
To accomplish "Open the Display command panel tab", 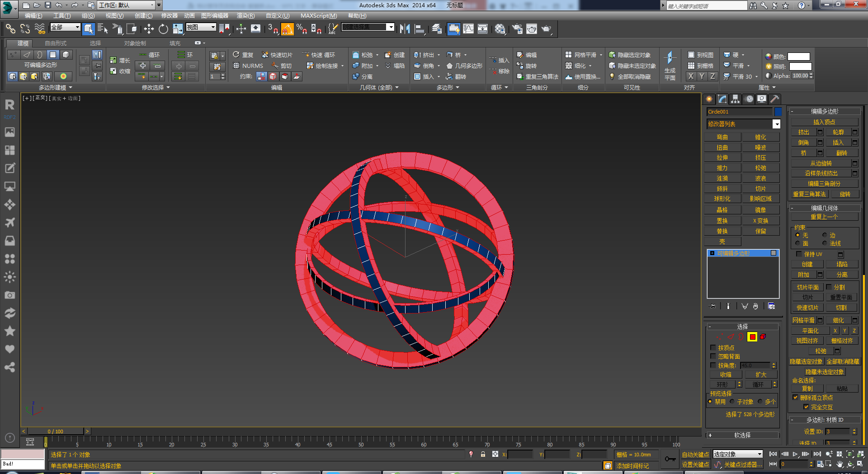I will coord(762,99).
